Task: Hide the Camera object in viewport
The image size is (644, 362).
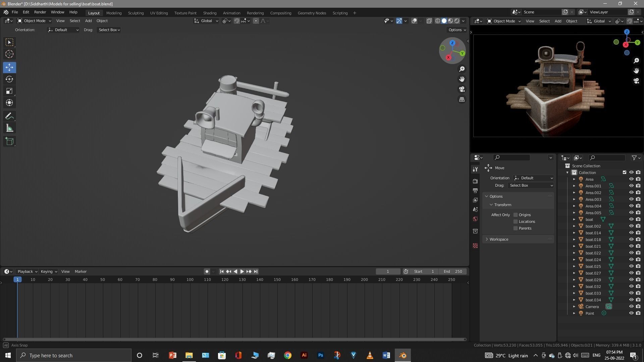Action: pos(631,306)
